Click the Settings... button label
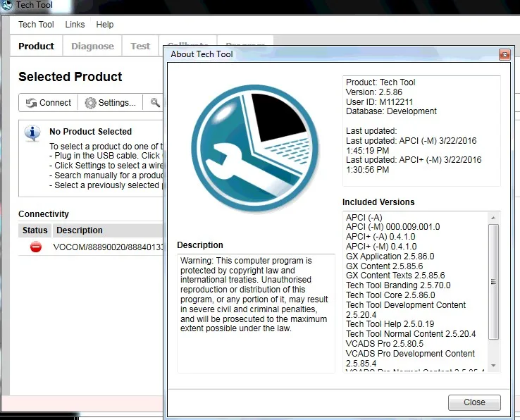 [x=117, y=103]
